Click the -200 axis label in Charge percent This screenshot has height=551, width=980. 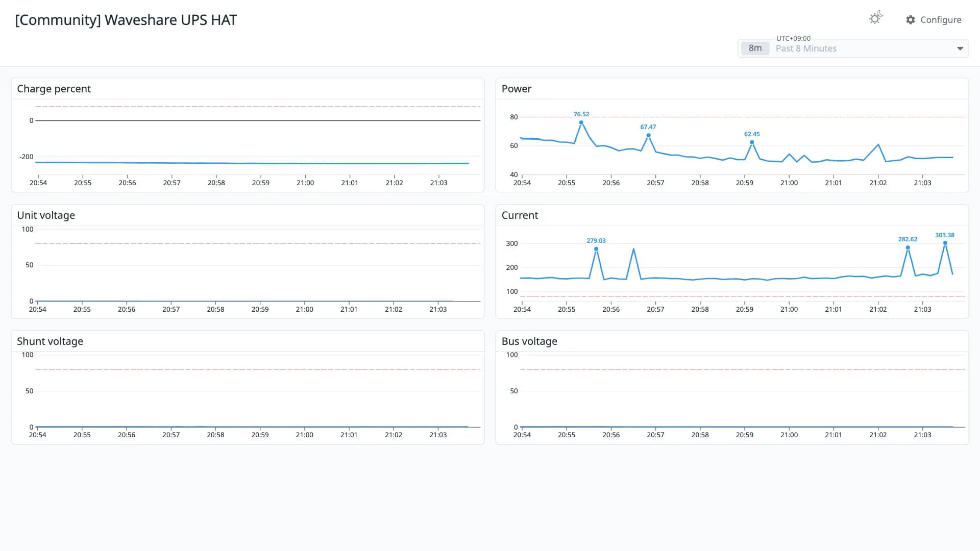click(x=27, y=157)
